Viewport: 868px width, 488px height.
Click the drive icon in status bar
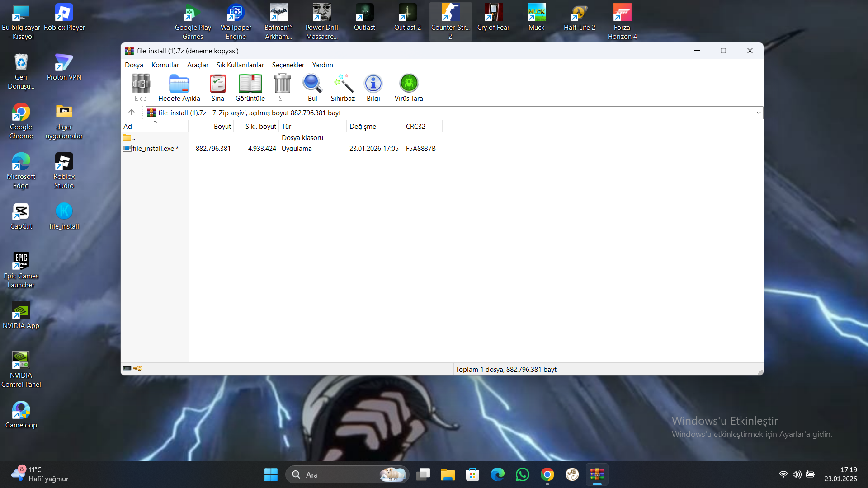pyautogui.click(x=127, y=368)
